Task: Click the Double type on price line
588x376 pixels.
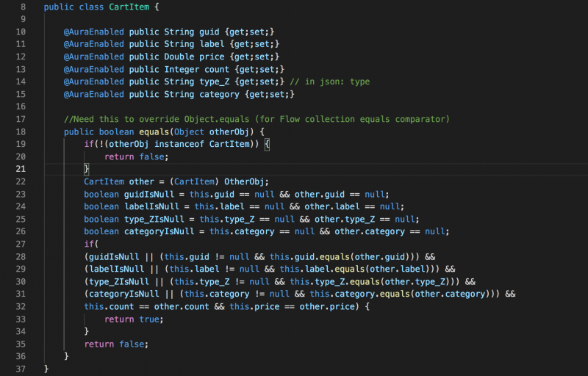Action: pos(179,57)
